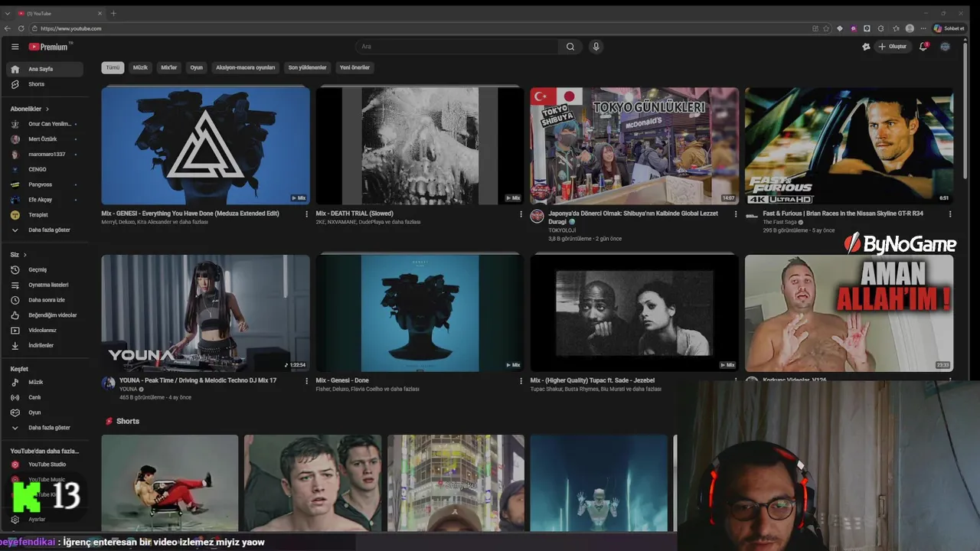Open TOKYOLOJİ channel name link
The height and width of the screenshot is (551, 980).
pos(562,230)
